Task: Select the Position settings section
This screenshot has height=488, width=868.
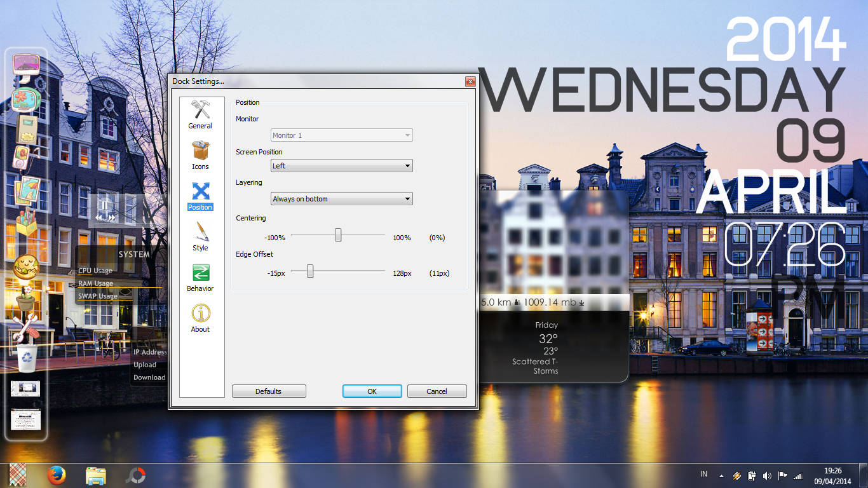Action: [x=200, y=196]
